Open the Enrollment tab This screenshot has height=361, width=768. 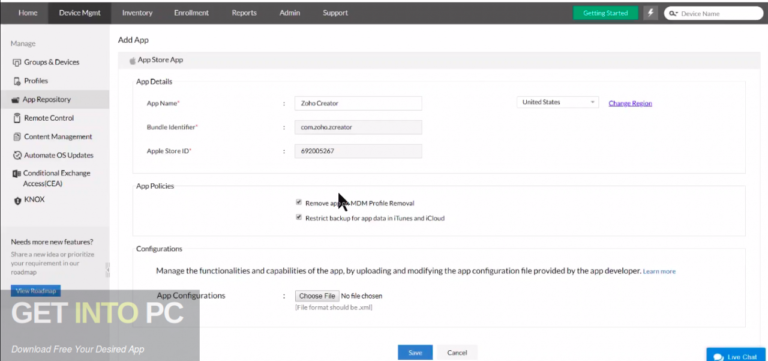tap(192, 13)
